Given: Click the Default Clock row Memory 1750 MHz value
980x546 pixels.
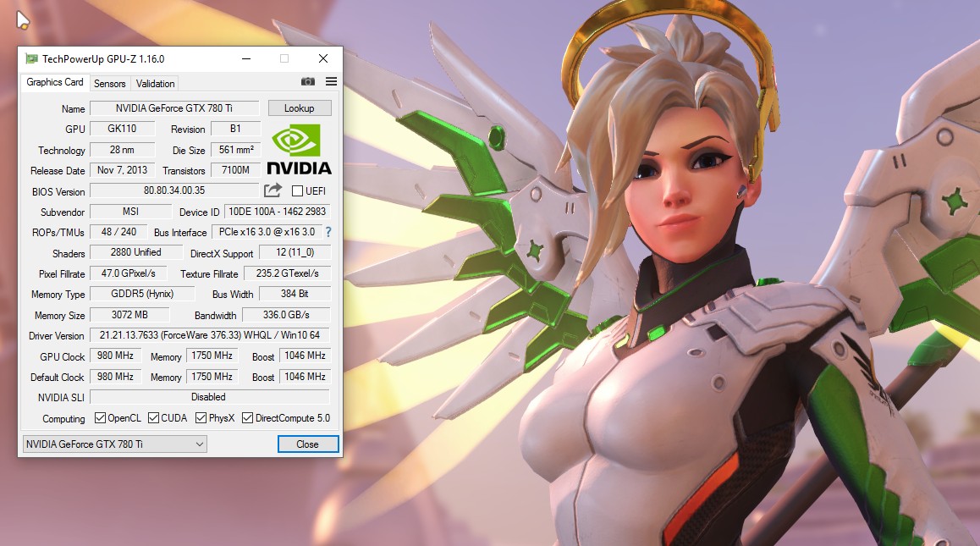Looking at the screenshot, I should 212,377.
